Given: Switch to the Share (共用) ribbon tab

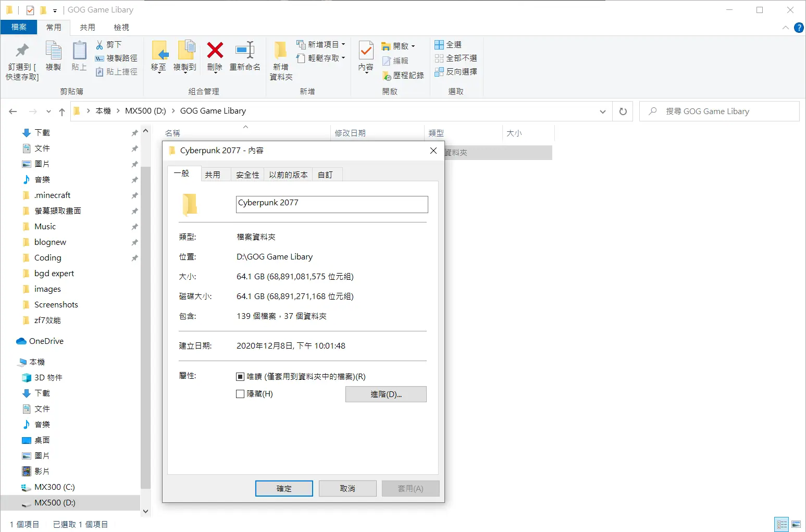Looking at the screenshot, I should pyautogui.click(x=88, y=27).
